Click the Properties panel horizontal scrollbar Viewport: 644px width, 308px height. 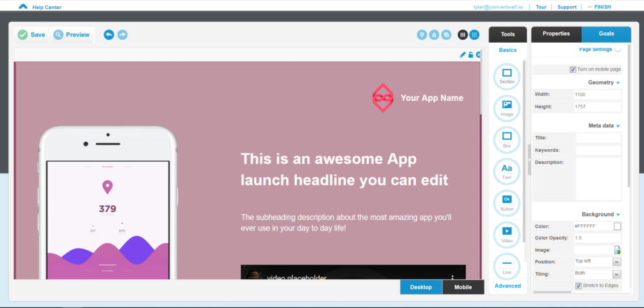click(552, 293)
